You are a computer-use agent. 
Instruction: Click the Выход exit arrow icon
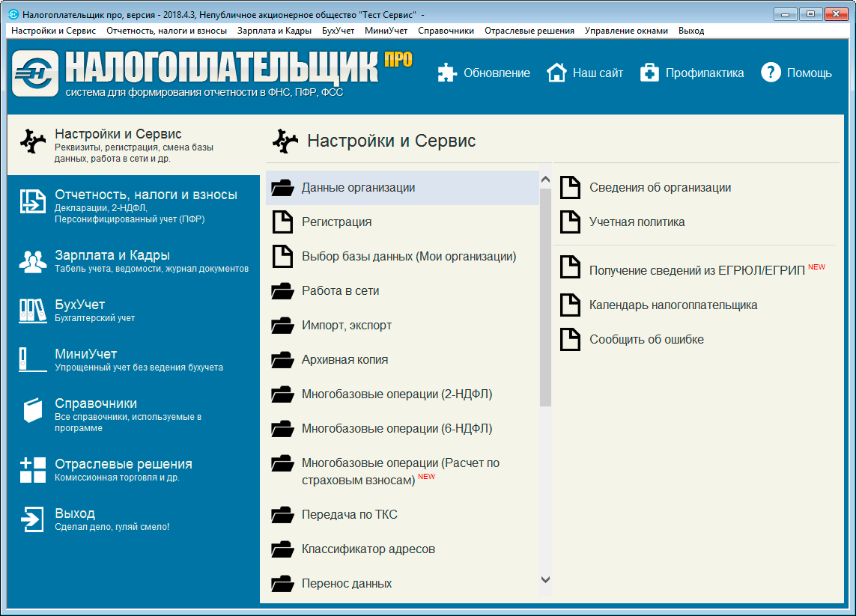pos(33,519)
